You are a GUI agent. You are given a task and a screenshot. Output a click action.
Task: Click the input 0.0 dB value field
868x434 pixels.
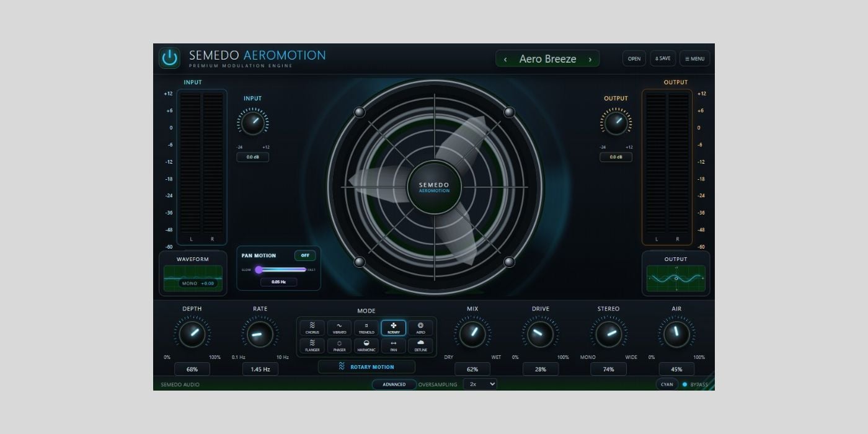click(x=252, y=157)
